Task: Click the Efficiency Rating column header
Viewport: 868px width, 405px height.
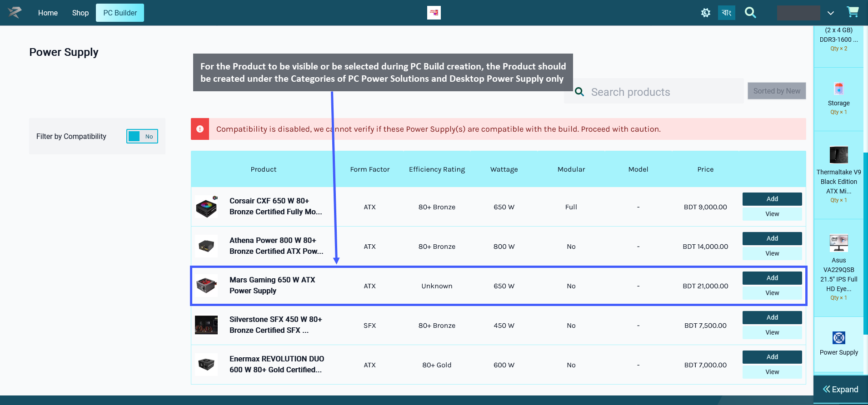Action: click(x=437, y=169)
